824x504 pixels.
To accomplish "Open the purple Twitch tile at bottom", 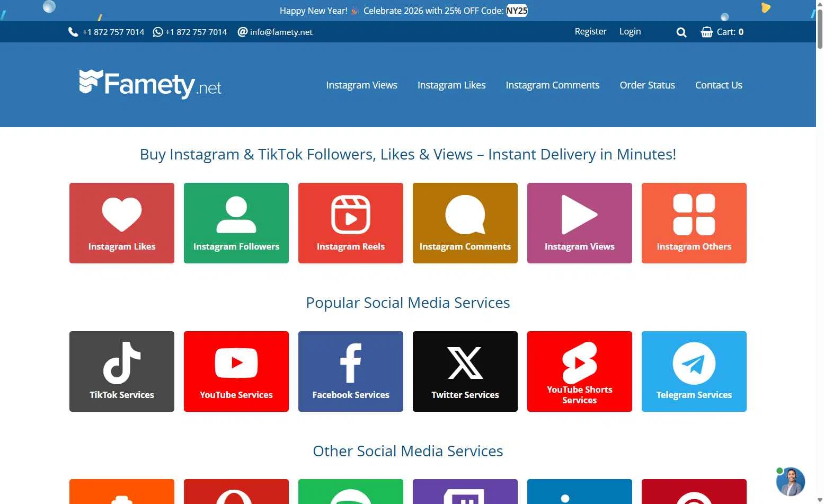I will pyautogui.click(x=465, y=492).
